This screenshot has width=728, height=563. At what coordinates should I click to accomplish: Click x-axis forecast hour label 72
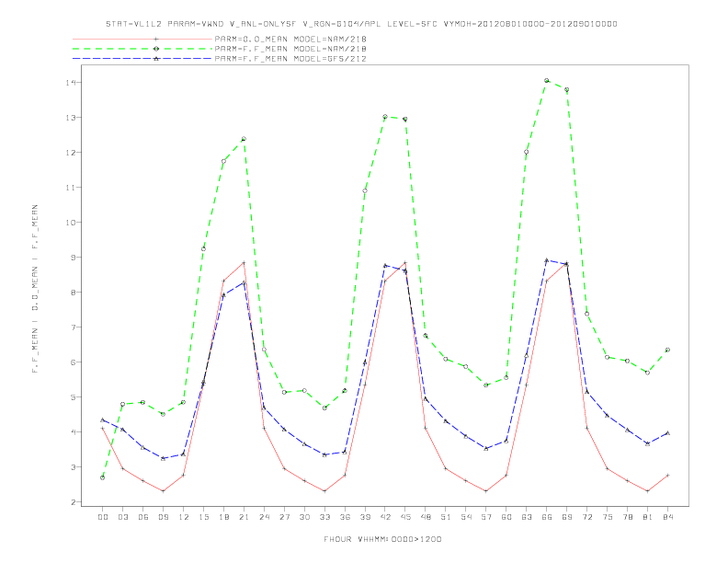click(587, 517)
